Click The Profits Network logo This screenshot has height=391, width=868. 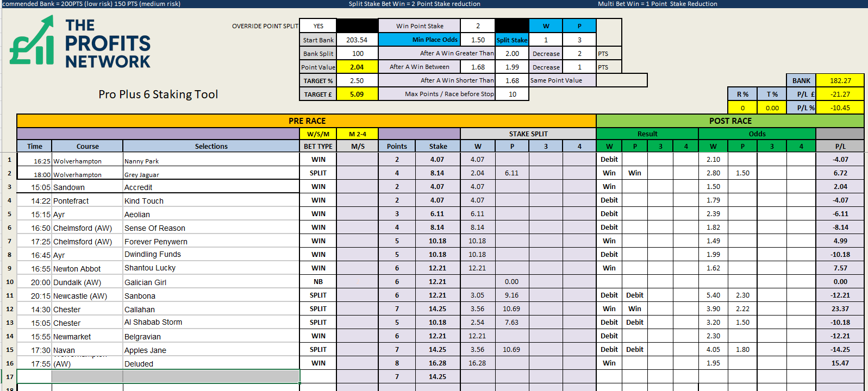pos(80,42)
